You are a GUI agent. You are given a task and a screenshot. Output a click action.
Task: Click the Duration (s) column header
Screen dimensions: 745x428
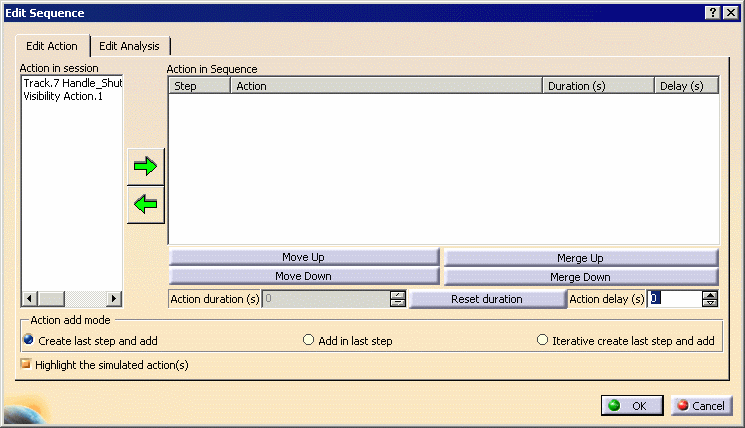[598, 86]
